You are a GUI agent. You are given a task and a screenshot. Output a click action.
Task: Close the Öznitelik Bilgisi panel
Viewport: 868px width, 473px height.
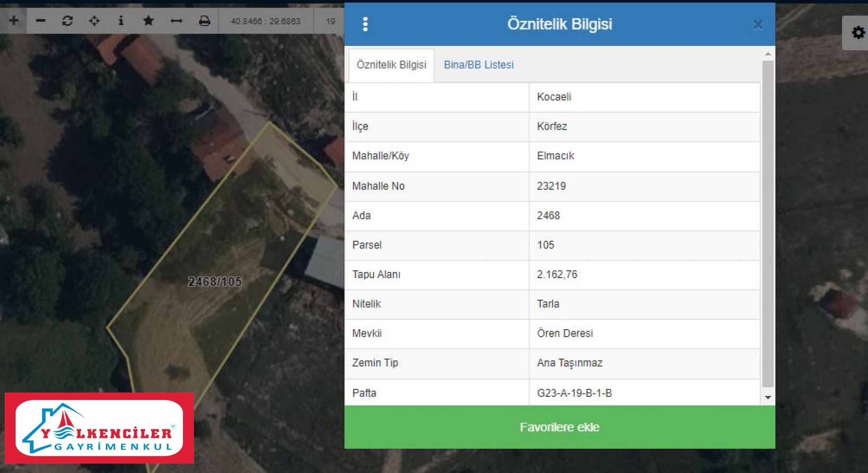[758, 25]
